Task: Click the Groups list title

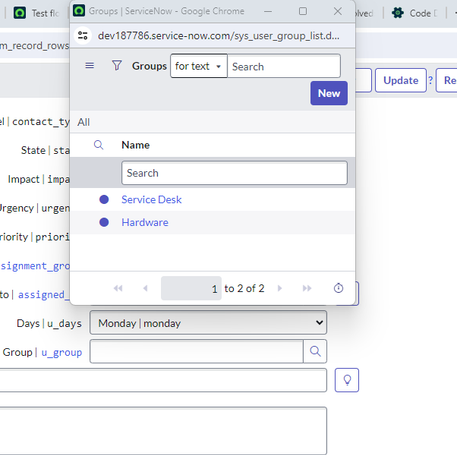Action: pyautogui.click(x=149, y=66)
